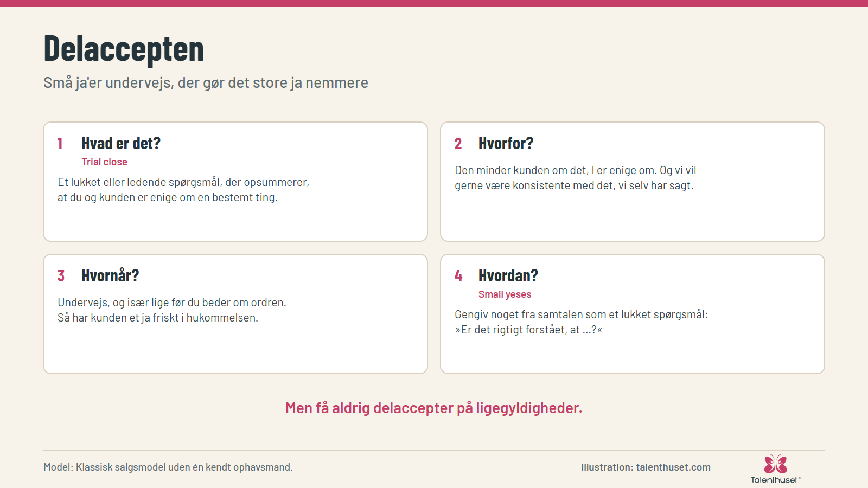Select the subtitle about små ja'er undervejs
The image size is (868, 488).
(x=206, y=83)
